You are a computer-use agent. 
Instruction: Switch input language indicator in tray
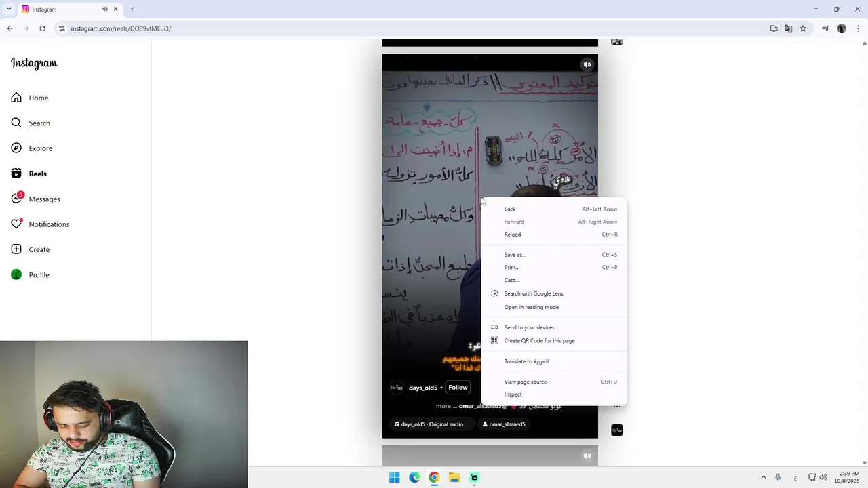click(795, 478)
